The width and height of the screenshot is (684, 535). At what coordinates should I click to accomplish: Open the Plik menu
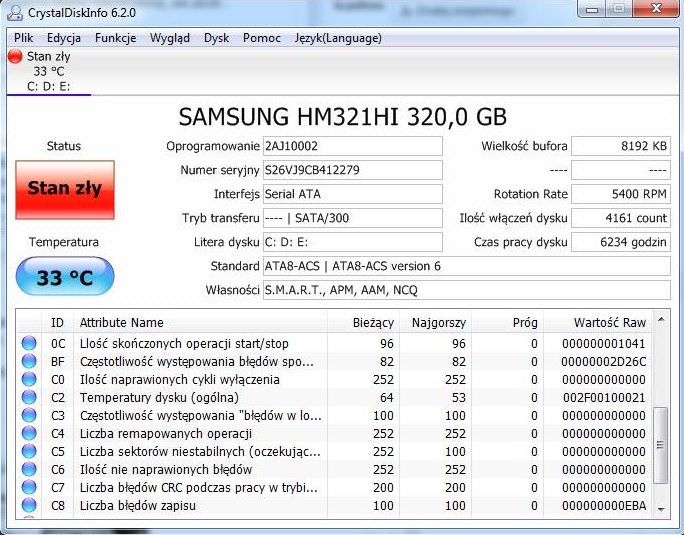click(23, 38)
